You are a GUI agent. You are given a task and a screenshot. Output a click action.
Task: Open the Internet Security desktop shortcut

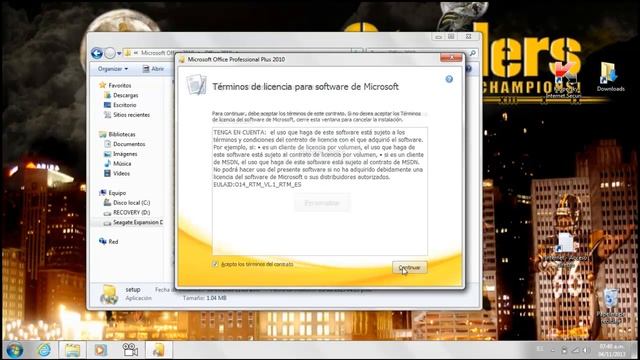(x=564, y=81)
